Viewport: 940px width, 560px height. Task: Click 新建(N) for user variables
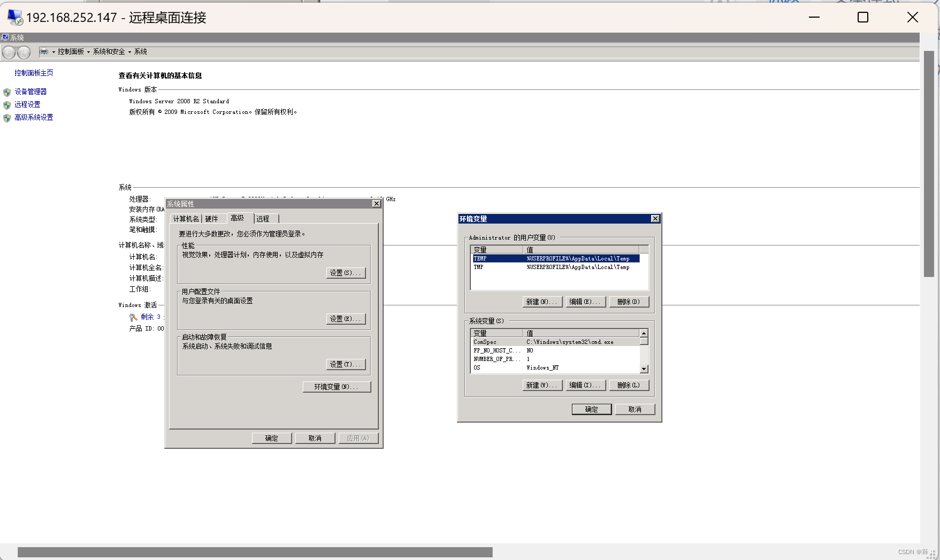542,302
